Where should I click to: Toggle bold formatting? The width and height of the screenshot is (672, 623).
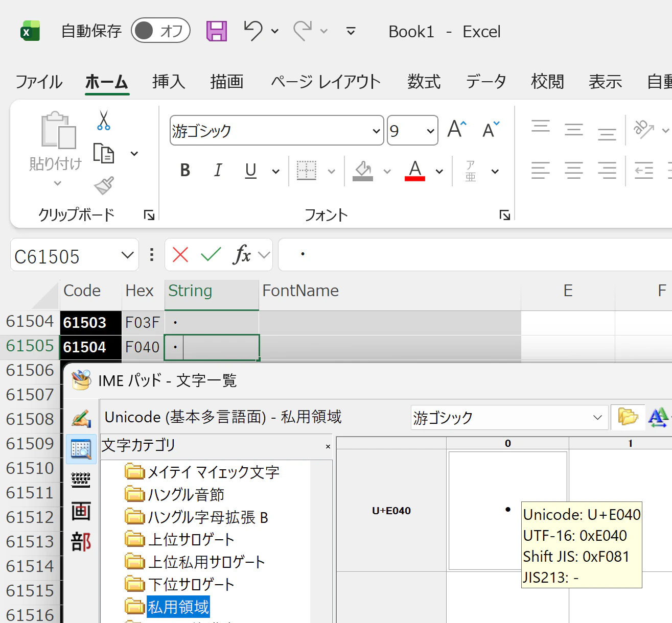coord(185,171)
